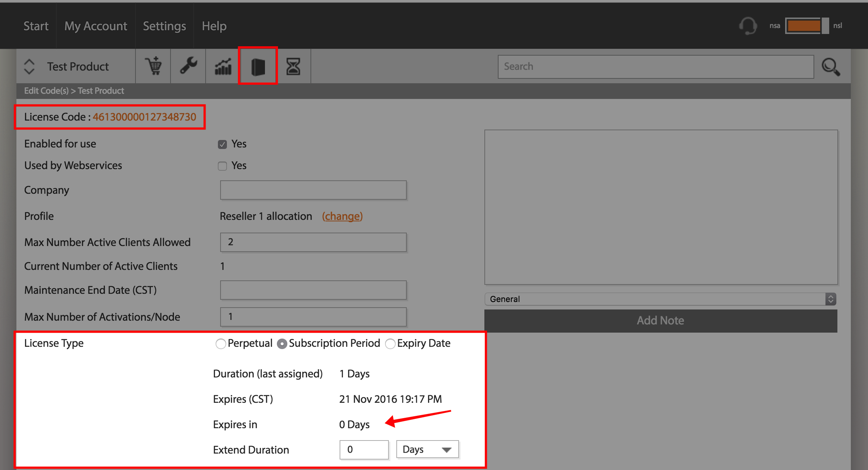This screenshot has width=868, height=470.
Task: Select the Expiry Date radio option
Action: tap(390, 343)
